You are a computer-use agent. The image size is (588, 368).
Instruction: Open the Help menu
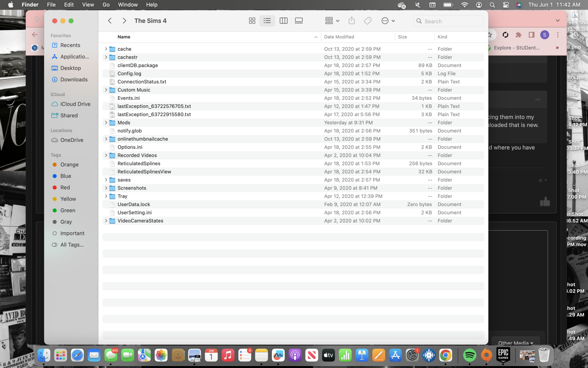point(152,5)
